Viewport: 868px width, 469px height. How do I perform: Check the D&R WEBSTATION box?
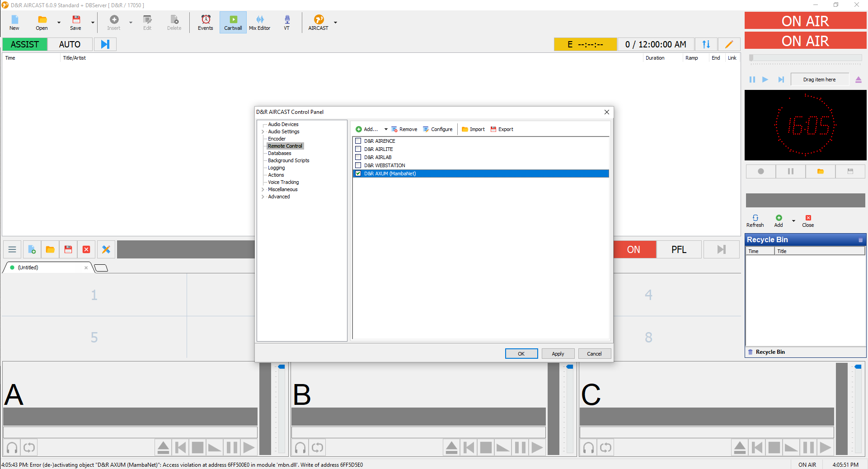358,165
